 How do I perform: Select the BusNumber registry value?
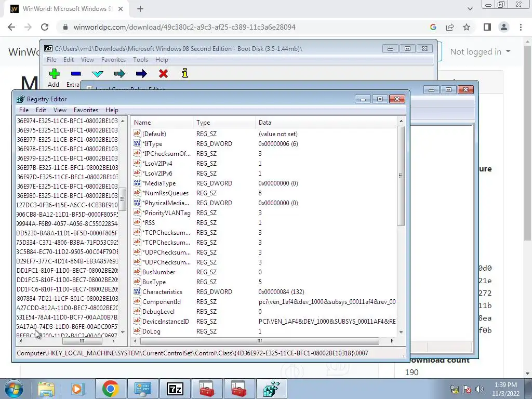coord(158,272)
